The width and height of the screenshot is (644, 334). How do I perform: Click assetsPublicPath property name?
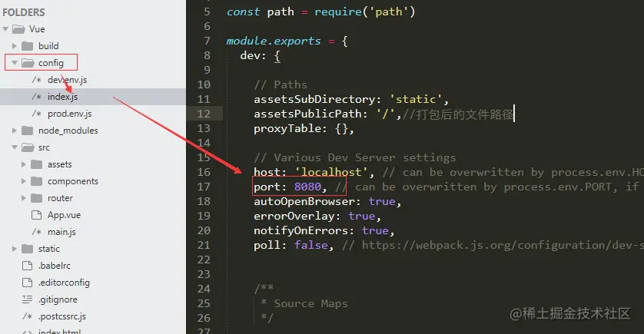click(x=307, y=114)
